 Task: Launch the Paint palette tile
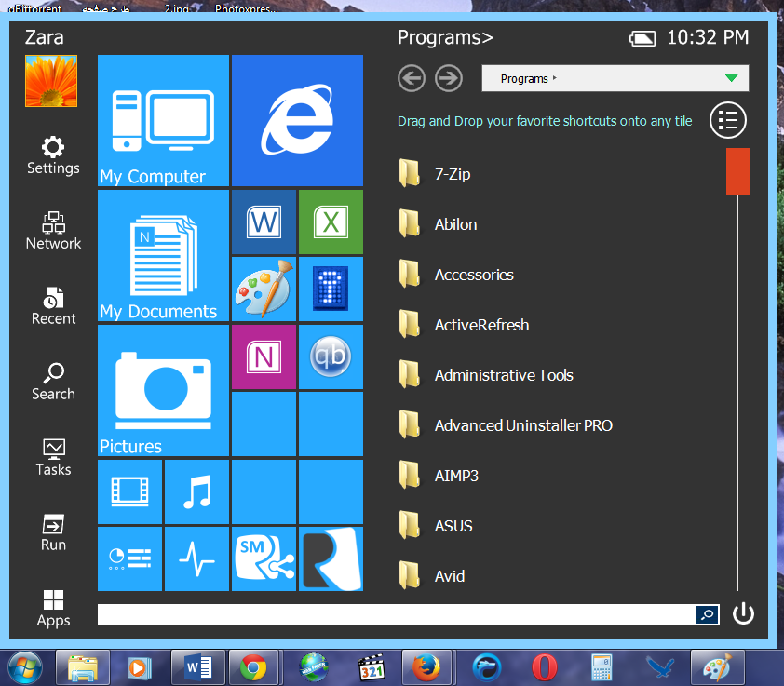pos(264,289)
